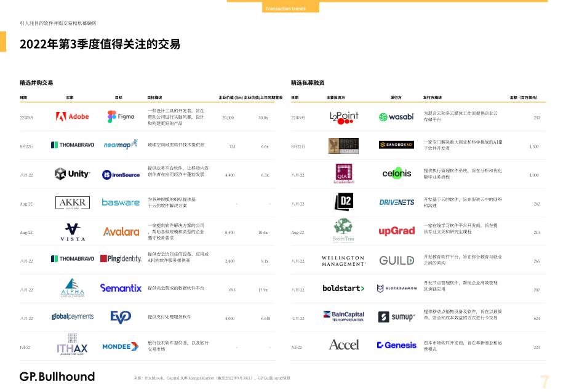The height and width of the screenshot is (392, 566).
Task: Click the Accel investor logo
Action: (344, 345)
